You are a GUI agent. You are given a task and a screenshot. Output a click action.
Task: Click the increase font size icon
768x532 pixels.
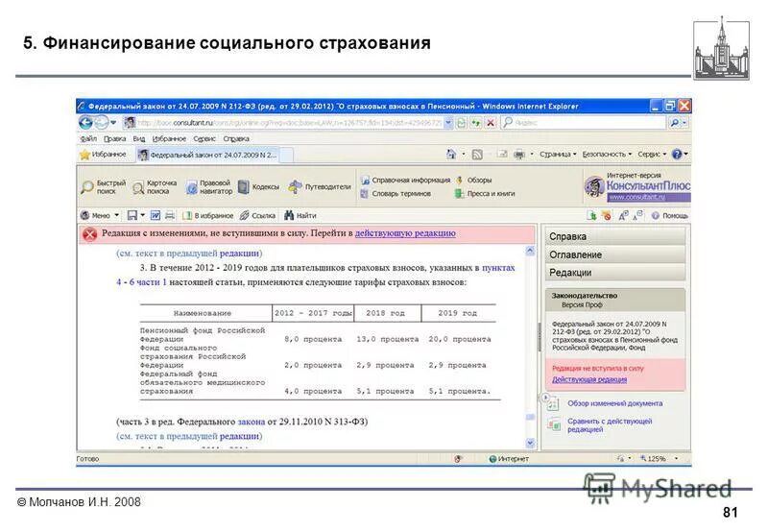click(x=623, y=215)
